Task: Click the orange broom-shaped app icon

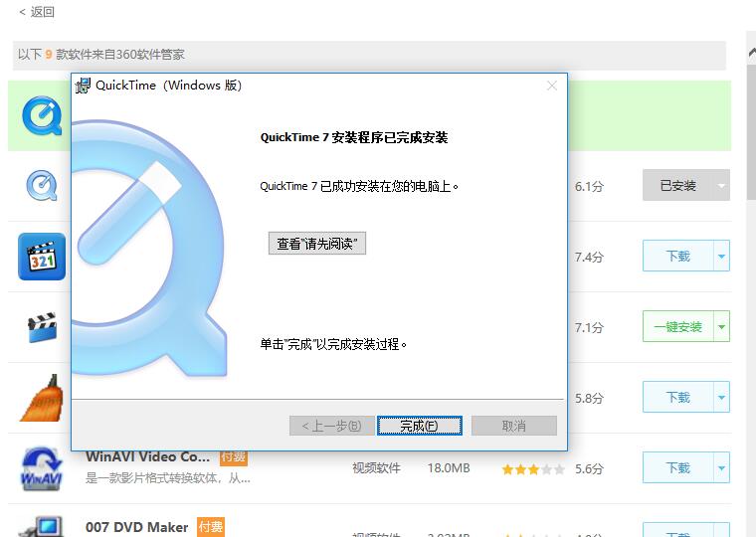Action: click(x=42, y=398)
